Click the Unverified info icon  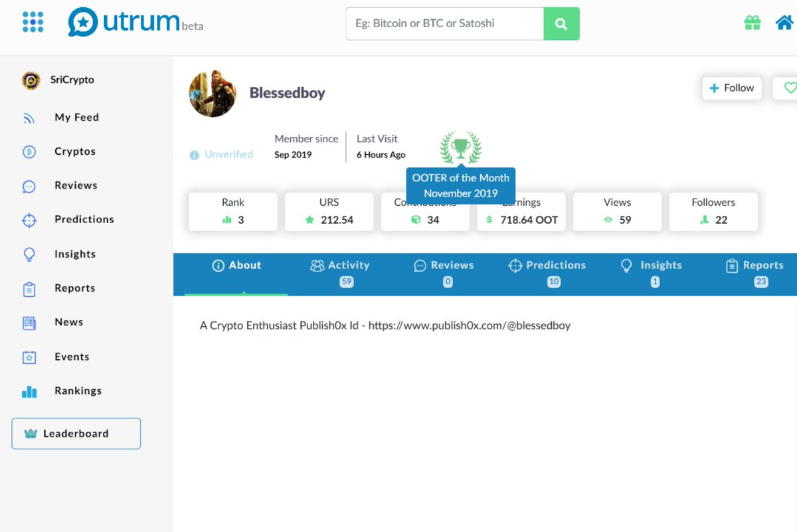(195, 155)
